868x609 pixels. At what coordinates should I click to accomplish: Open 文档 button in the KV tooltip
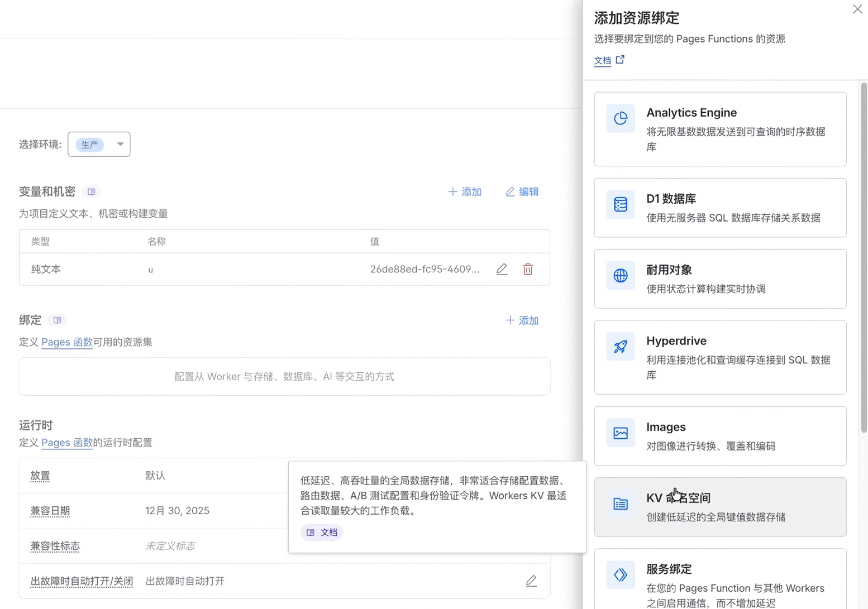pos(322,533)
